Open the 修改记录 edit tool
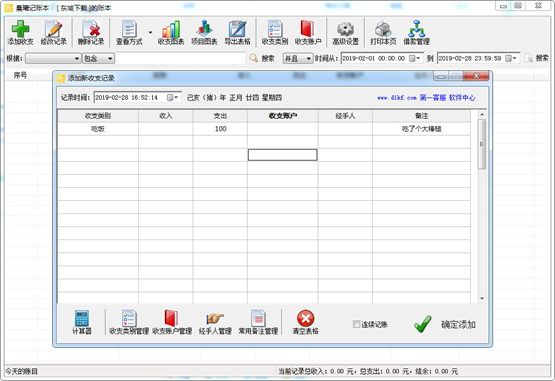This screenshot has height=381, width=555. [53, 33]
